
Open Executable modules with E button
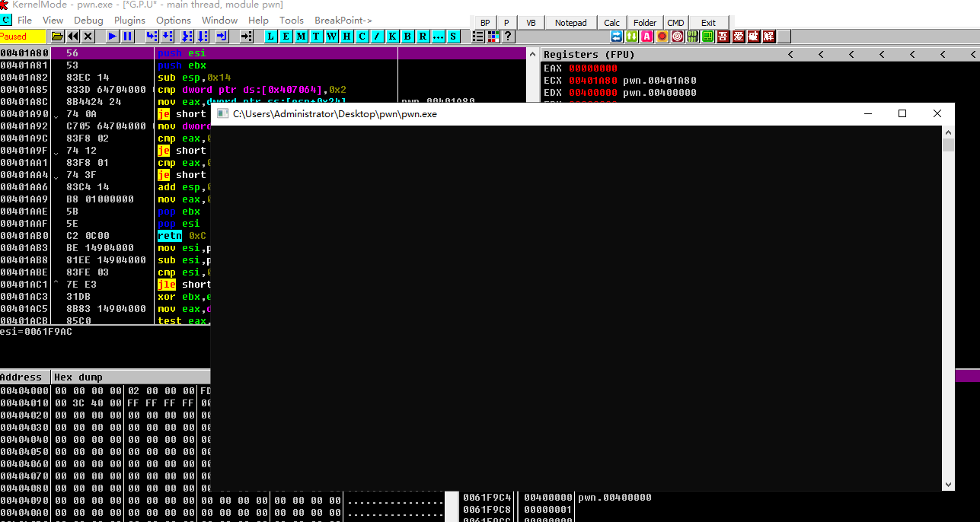pyautogui.click(x=286, y=36)
